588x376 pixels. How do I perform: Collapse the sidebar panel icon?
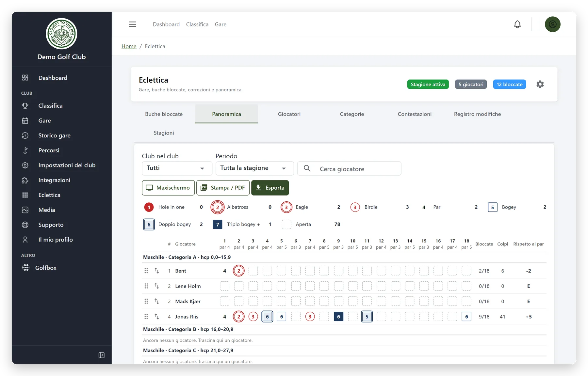point(102,355)
